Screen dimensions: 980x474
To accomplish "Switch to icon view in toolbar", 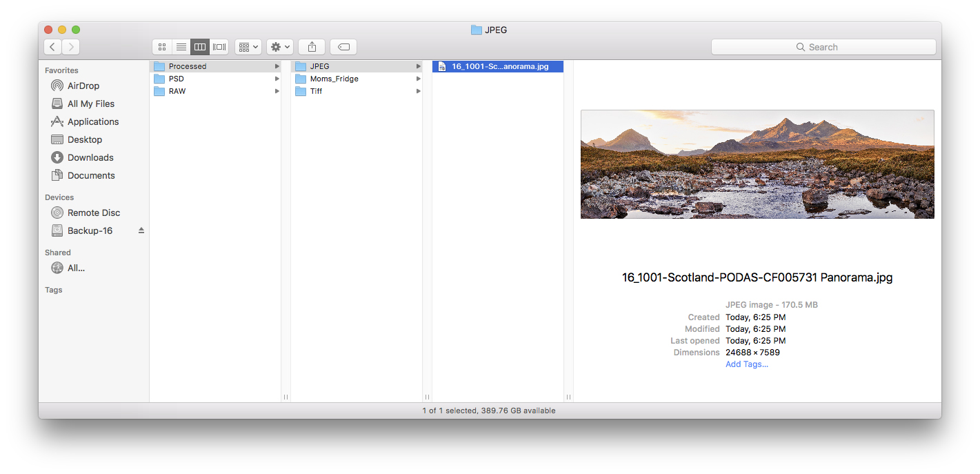I will 162,47.
